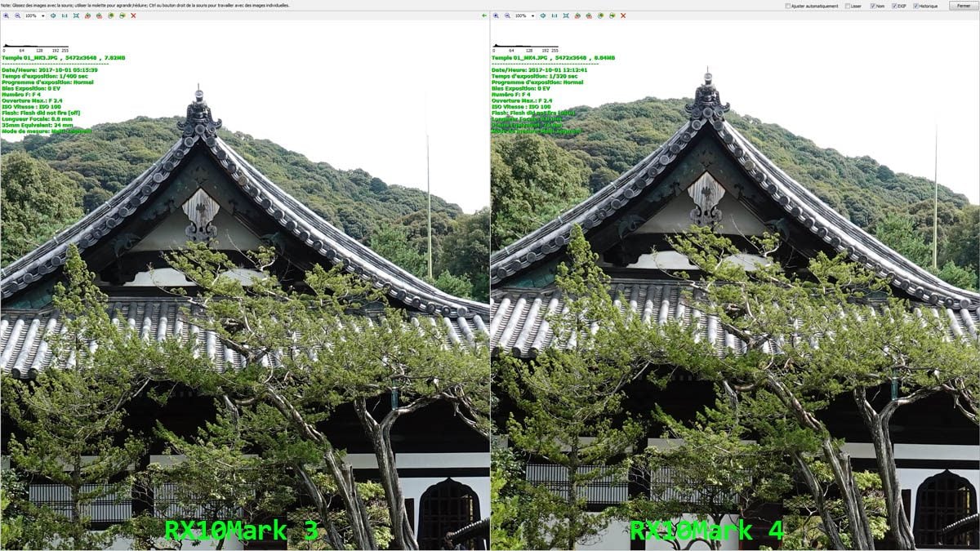Rotate the MK4 image counterclockwise
The width and height of the screenshot is (980, 551).
coord(577,16)
